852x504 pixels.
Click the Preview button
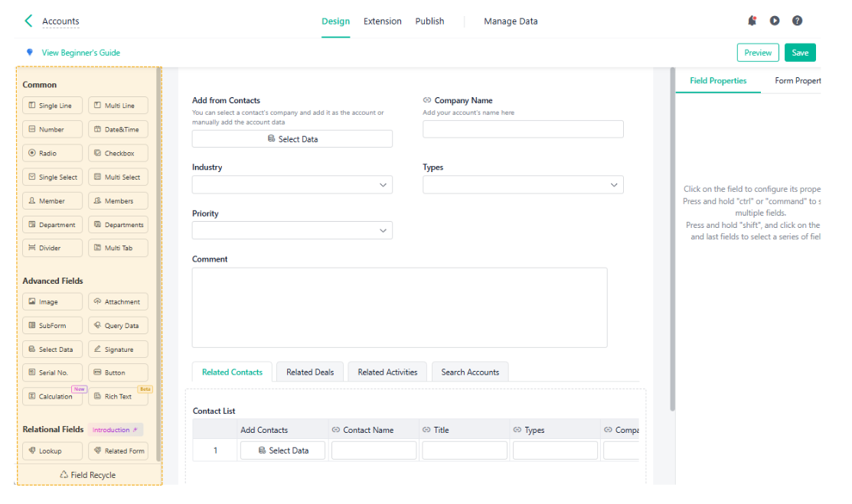[x=758, y=53]
